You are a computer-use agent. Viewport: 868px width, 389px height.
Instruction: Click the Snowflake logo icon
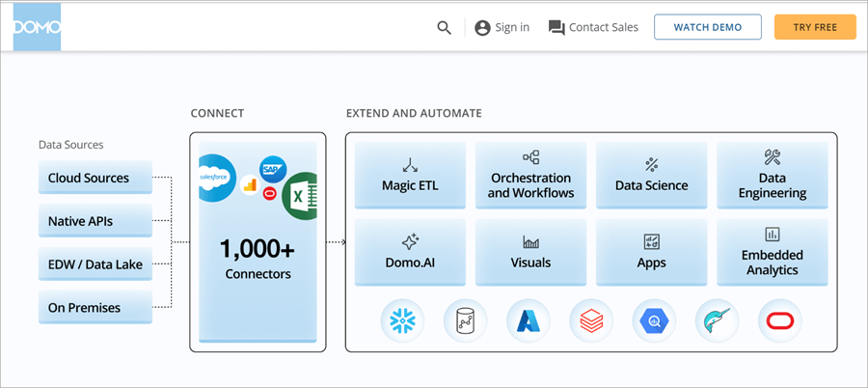(400, 321)
